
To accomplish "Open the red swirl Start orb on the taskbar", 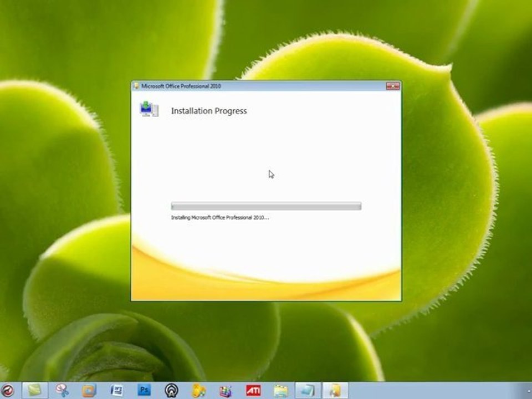I will coord(7,391).
